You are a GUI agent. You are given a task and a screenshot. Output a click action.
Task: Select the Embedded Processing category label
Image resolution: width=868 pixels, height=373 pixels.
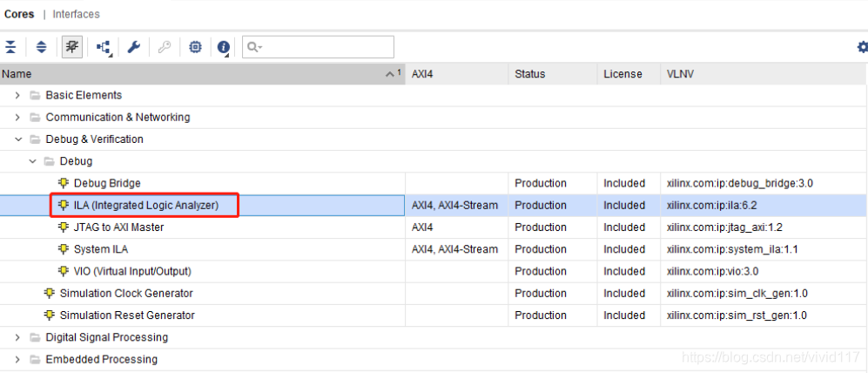[101, 359]
